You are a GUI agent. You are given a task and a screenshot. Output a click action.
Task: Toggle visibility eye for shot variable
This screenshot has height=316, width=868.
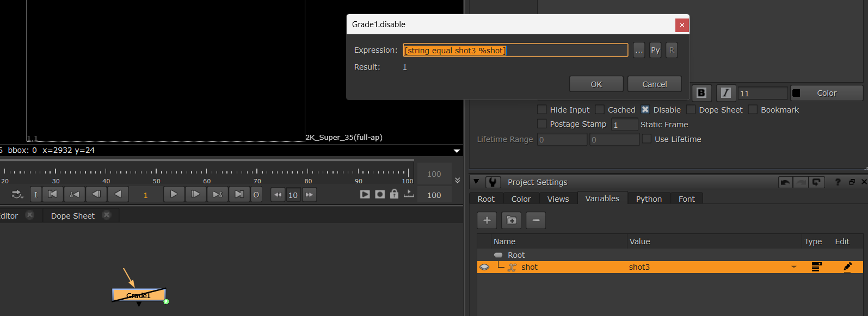click(484, 267)
